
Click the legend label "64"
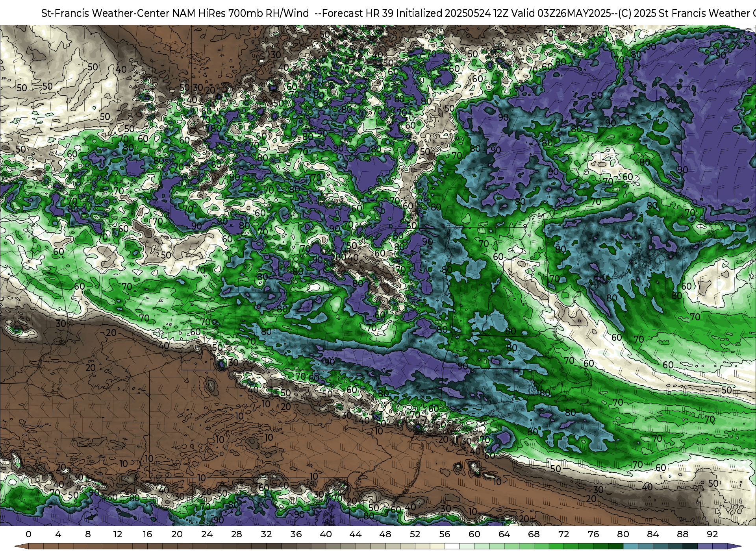[504, 534]
